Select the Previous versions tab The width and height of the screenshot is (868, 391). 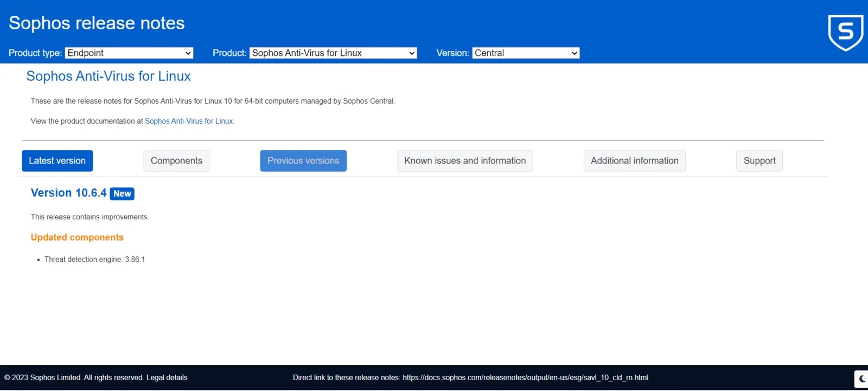tap(303, 161)
